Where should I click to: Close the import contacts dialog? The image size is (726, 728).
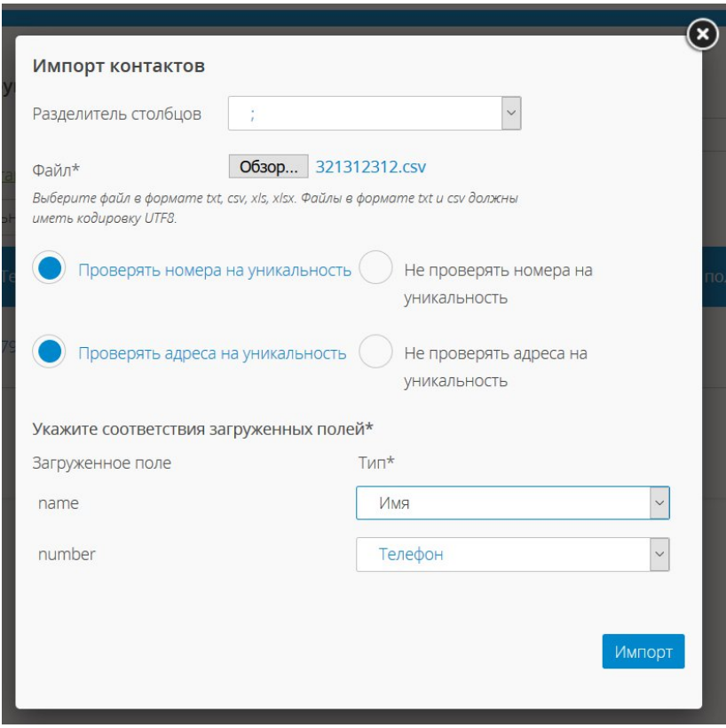pos(702,36)
